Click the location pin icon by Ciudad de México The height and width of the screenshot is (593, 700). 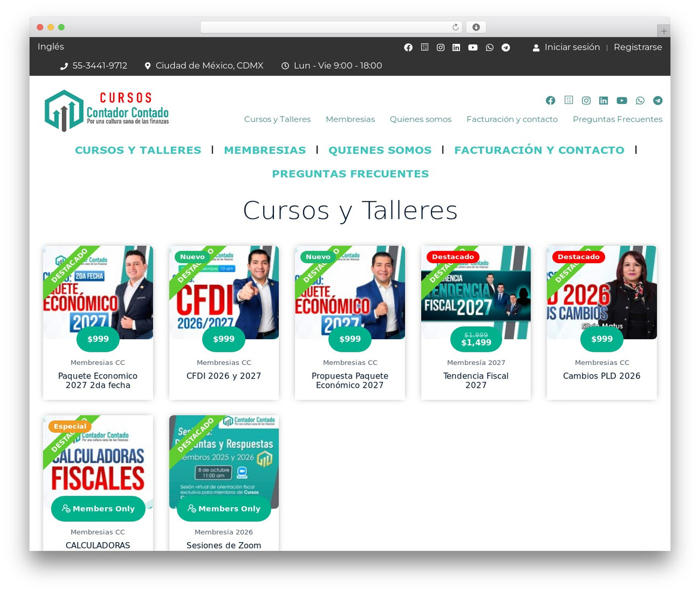pos(147,66)
